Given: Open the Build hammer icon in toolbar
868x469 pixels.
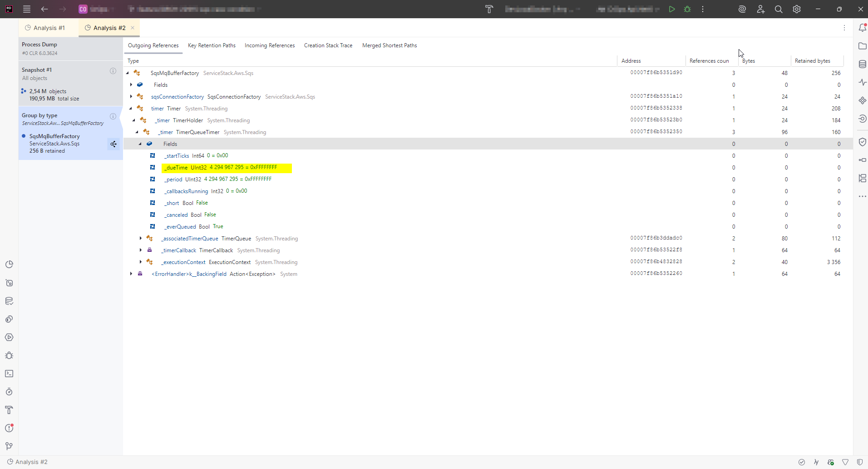Looking at the screenshot, I should [x=489, y=9].
